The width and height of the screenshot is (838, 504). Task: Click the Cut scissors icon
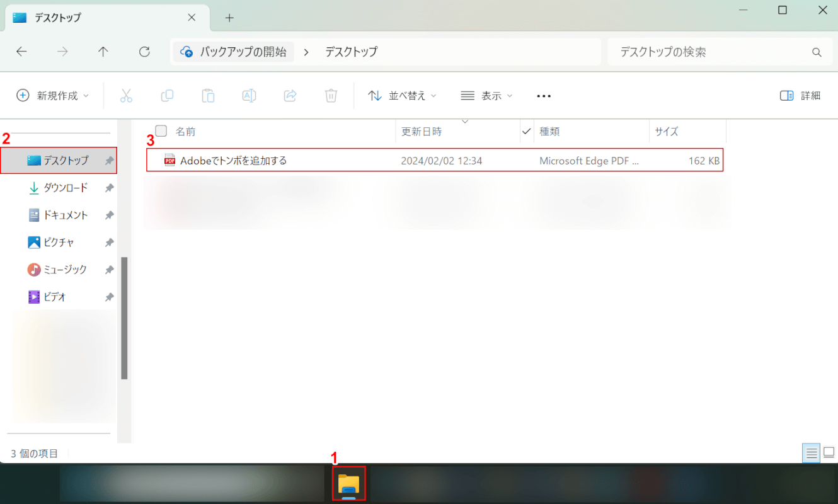[126, 96]
